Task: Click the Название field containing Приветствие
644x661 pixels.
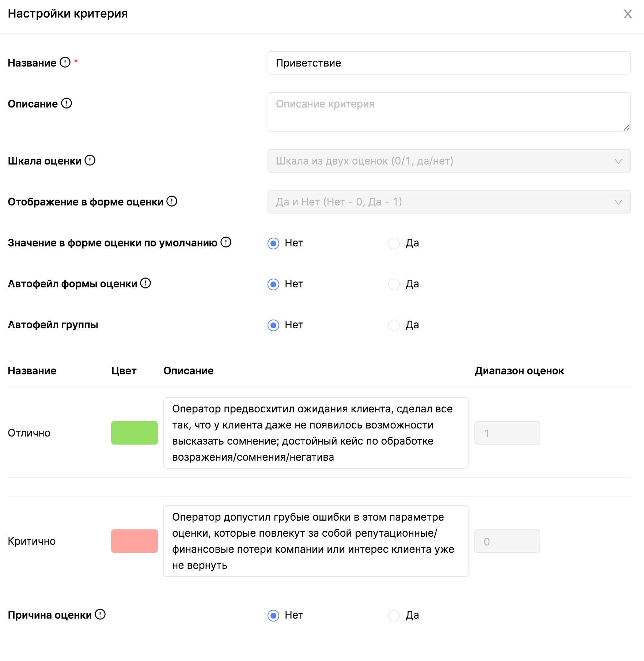Action: coord(449,63)
